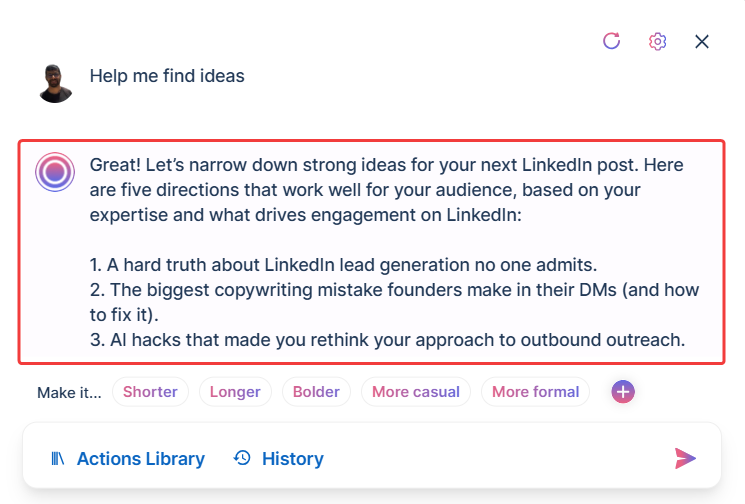This screenshot has width=745, height=504.
Task: Click the History clock icon
Action: pyautogui.click(x=242, y=458)
